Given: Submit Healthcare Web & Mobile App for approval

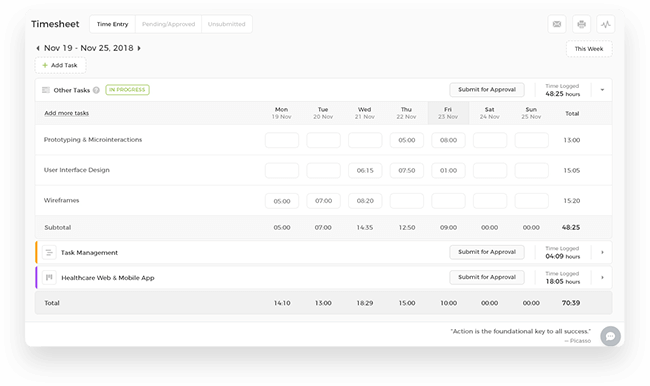Looking at the screenshot, I should 487,277.
